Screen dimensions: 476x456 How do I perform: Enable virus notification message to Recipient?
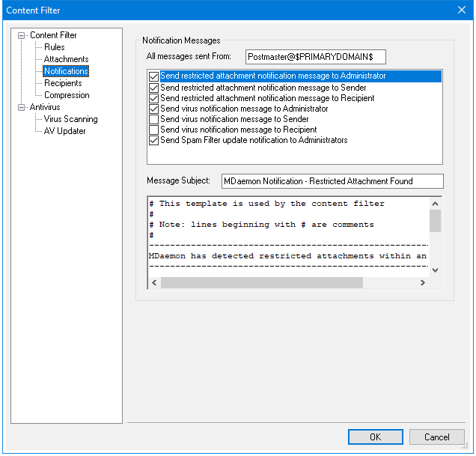pos(154,130)
